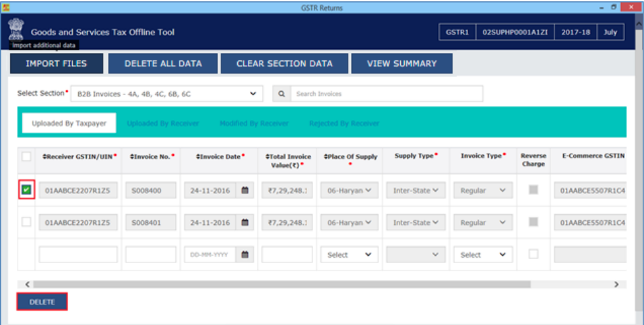
Task: Click the horizontal scrollbar left arrow
Action: [28, 284]
